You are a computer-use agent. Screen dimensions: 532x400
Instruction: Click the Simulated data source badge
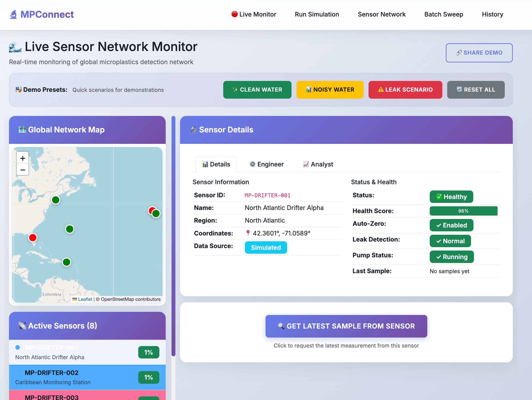[266, 248]
